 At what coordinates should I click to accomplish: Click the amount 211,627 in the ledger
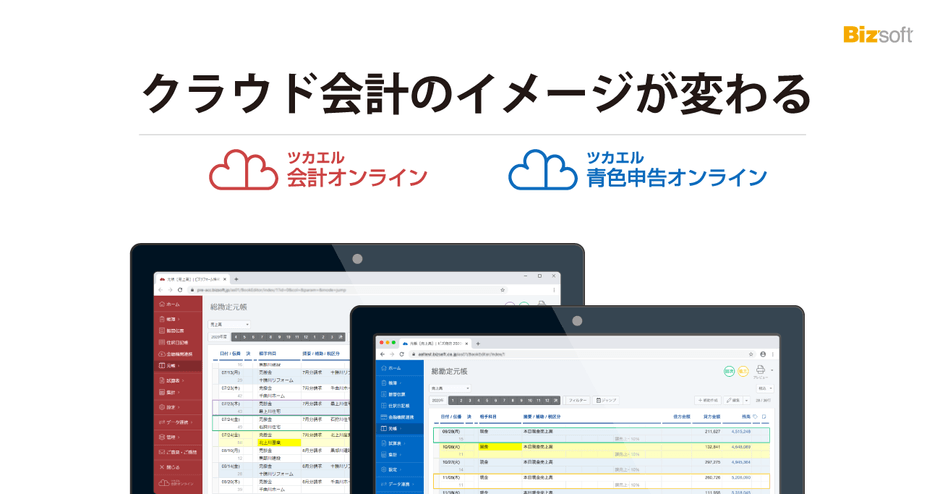(712, 432)
